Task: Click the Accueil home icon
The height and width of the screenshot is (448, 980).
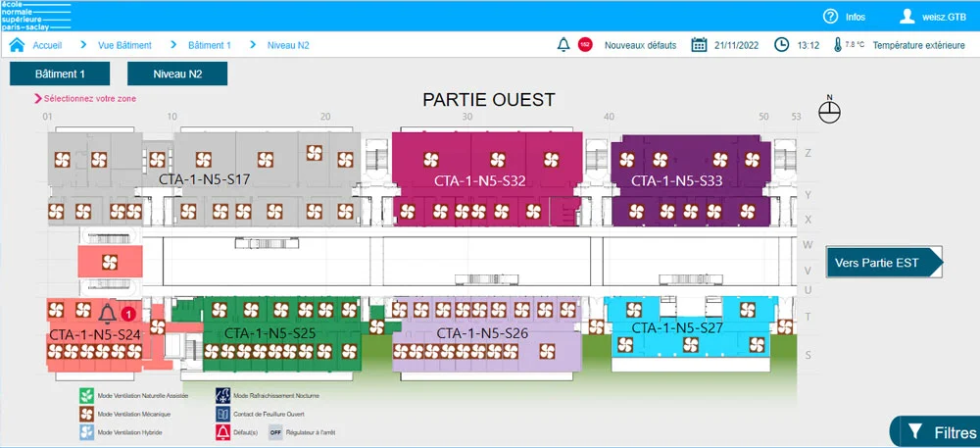Action: pos(17,45)
